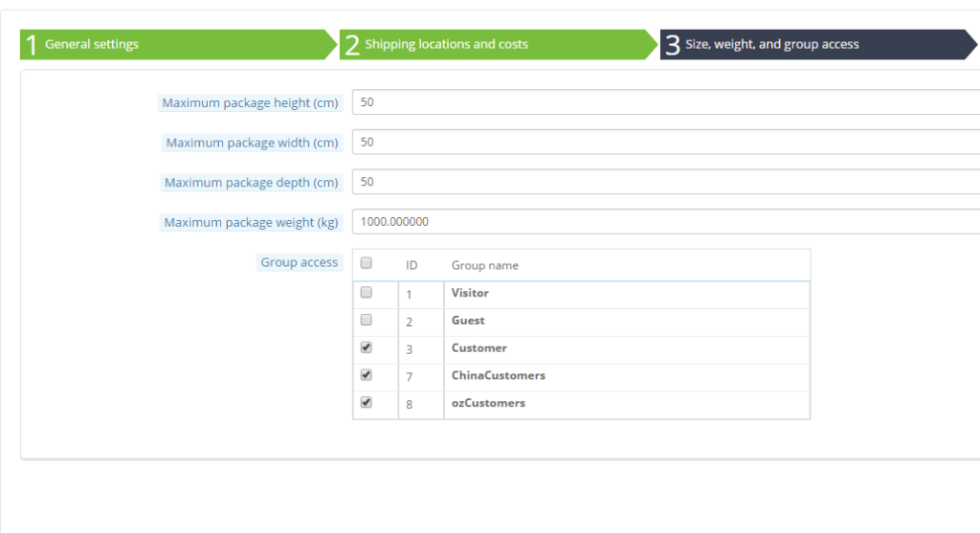Viewport: 980px width, 533px height.
Task: Click the ChinaCustomers group name text
Action: [x=498, y=375]
